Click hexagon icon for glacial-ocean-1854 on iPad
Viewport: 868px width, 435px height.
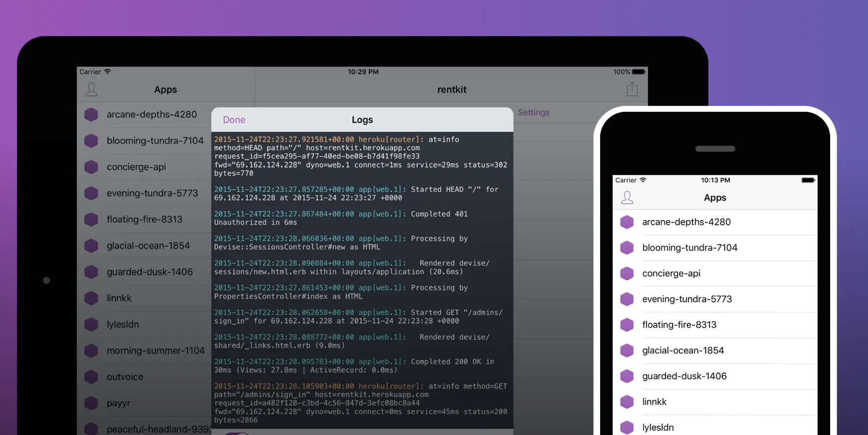tap(91, 245)
